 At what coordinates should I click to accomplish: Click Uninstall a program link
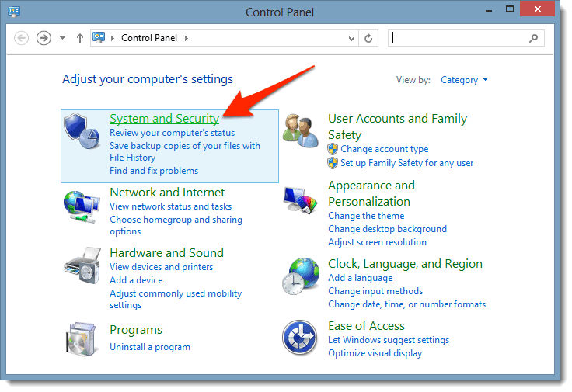click(150, 347)
